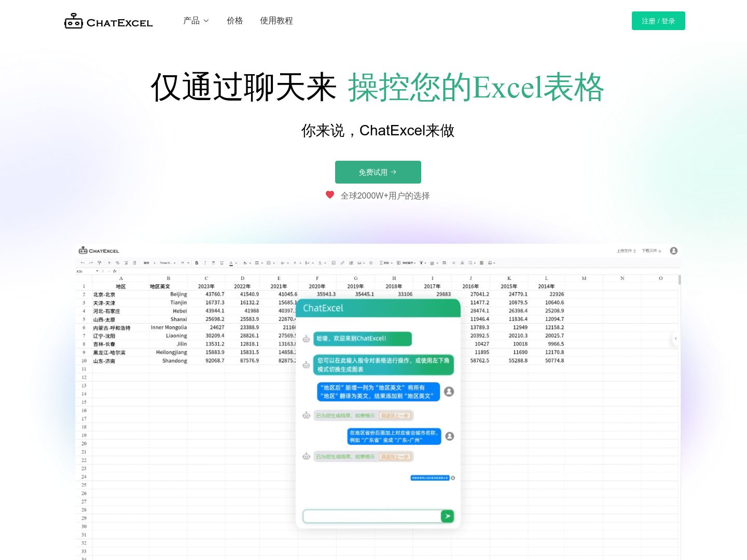Click the small ChatExcel logo inside the demo

click(x=99, y=250)
